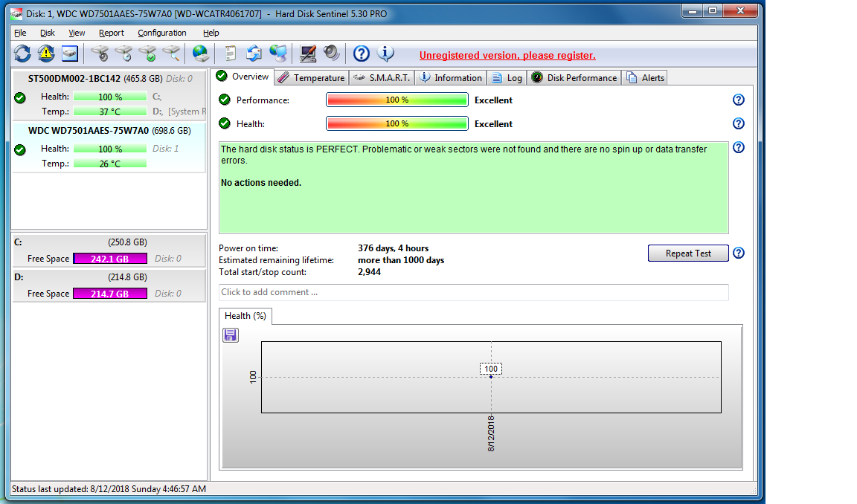Save the health graph using floppy icon
Screen dimensions: 857x504
point(231,335)
